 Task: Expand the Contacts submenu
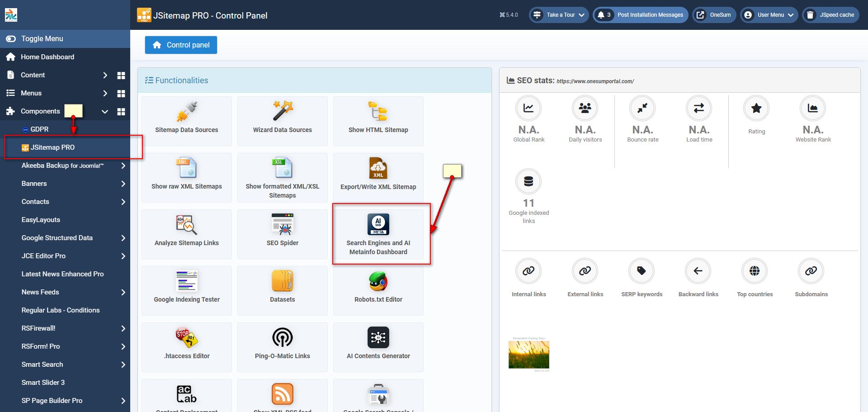[123, 202]
